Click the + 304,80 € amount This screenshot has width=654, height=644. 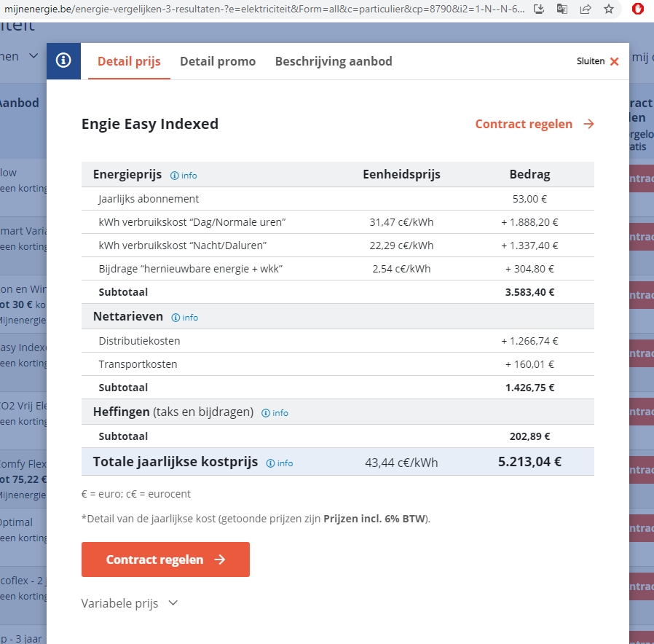[x=529, y=269]
